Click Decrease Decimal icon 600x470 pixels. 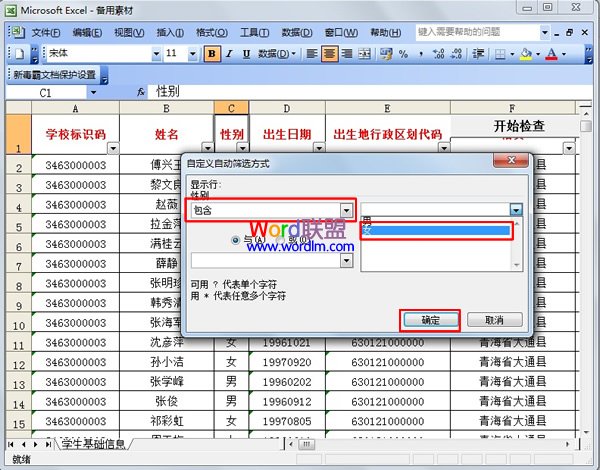[x=456, y=54]
